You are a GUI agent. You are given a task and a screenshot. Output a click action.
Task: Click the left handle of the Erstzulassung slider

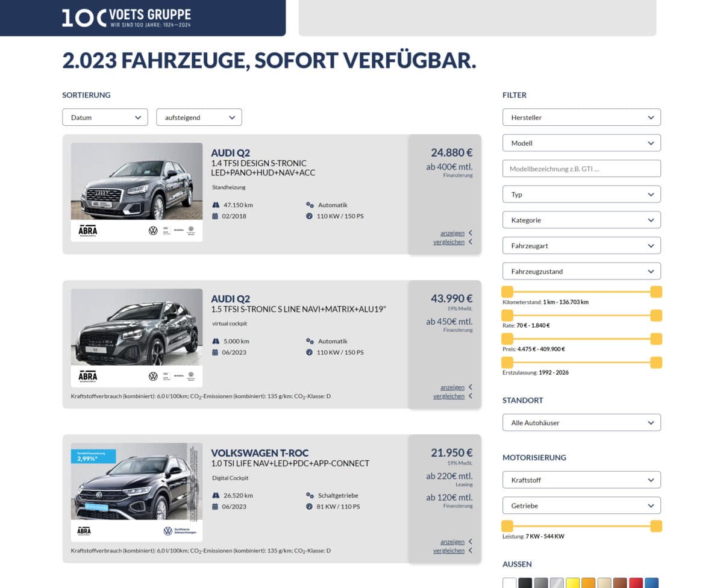(x=507, y=362)
